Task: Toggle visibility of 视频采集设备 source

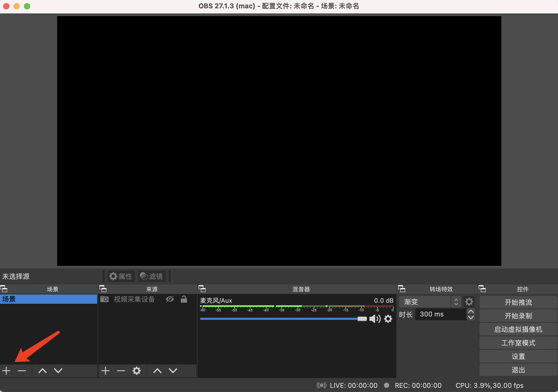Action: click(170, 299)
